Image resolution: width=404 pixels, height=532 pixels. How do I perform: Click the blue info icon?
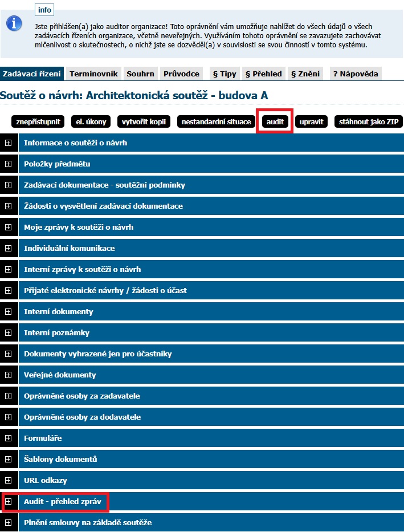14,23
